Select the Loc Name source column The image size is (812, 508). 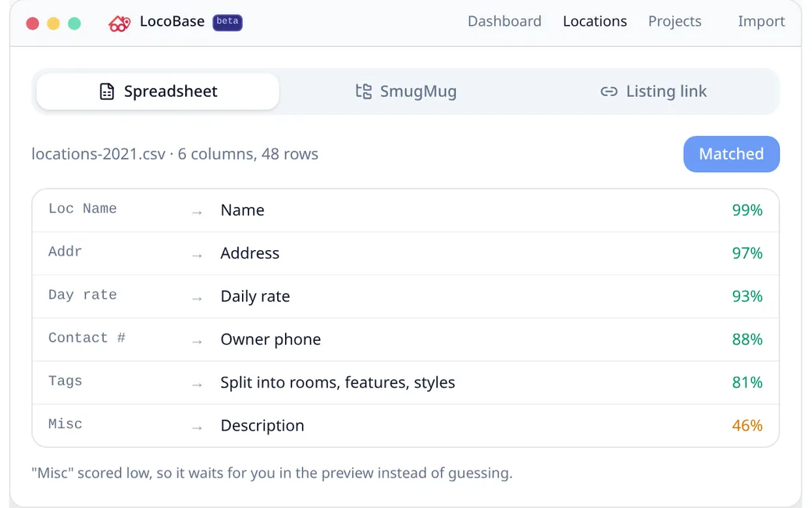82,209
